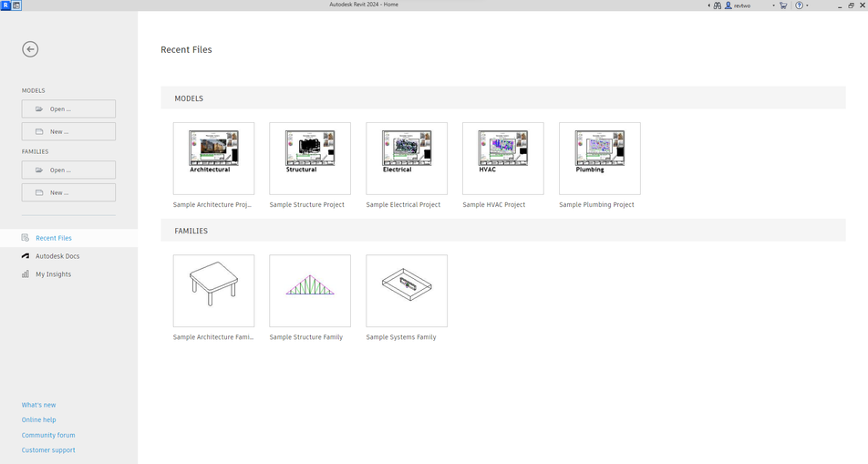Click the binoculars search icon in title bar
Image resolution: width=868 pixels, height=464 pixels.
pos(718,5)
